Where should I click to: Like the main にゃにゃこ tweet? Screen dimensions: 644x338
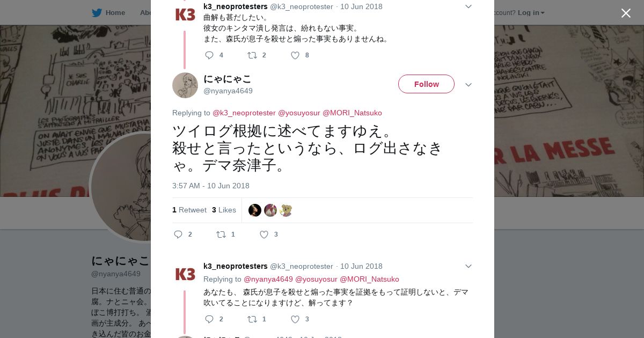coord(264,234)
